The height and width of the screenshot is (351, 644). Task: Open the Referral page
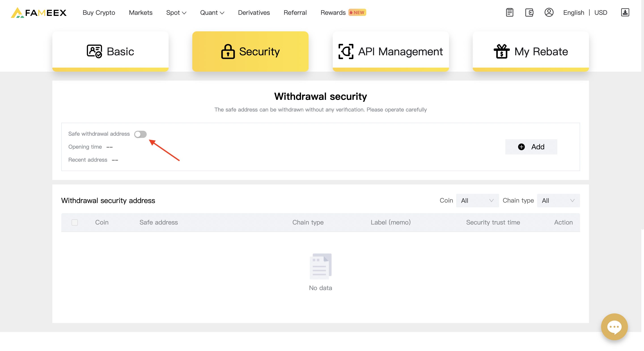(x=295, y=13)
